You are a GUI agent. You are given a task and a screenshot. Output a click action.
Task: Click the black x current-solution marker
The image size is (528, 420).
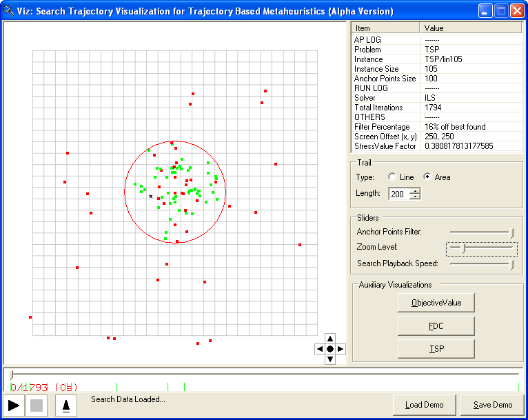pos(151,196)
